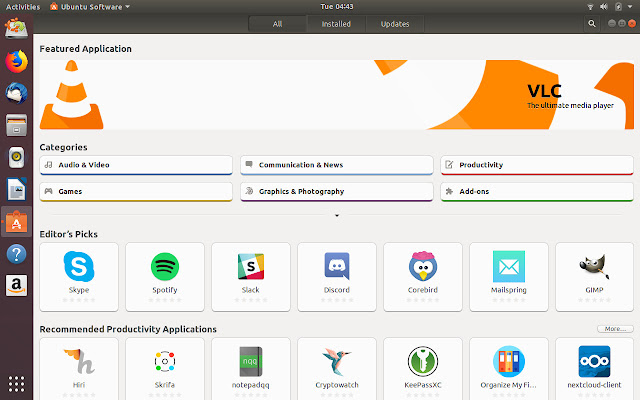Open the KeePassXC app tile

[x=423, y=369]
